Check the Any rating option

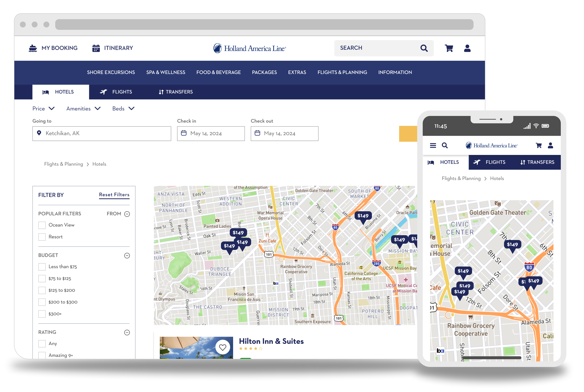42,343
